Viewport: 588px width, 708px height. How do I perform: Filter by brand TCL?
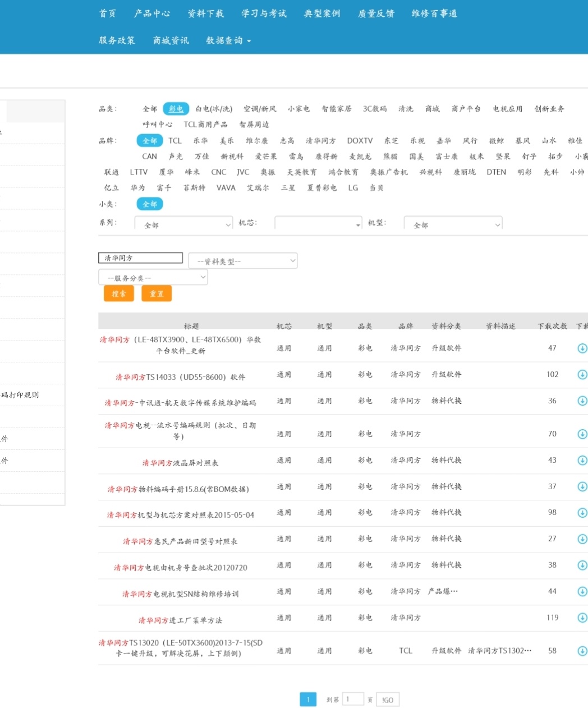175,141
